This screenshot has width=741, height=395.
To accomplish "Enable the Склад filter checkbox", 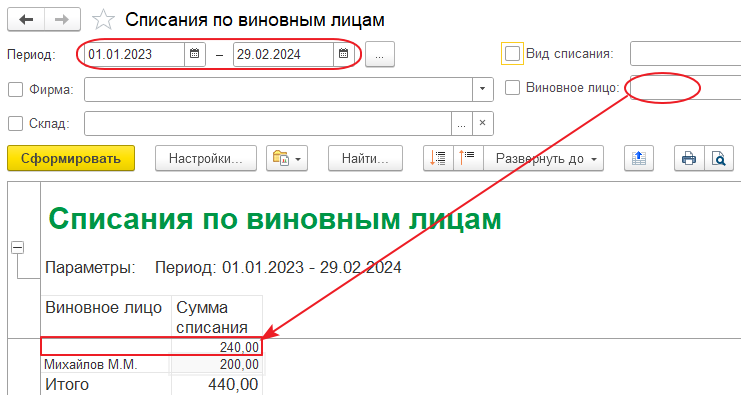I will (16, 123).
